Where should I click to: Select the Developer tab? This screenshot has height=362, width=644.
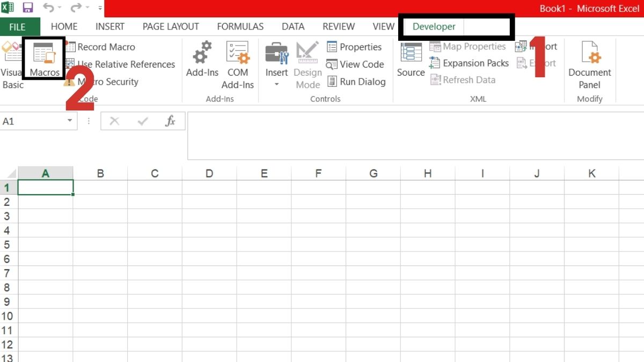pos(434,26)
